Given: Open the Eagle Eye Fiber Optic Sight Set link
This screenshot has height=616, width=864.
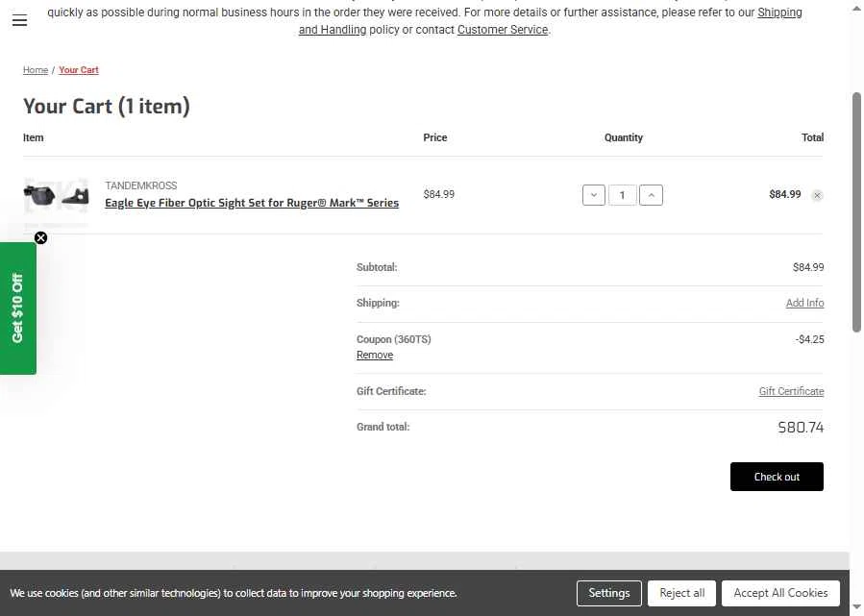Looking at the screenshot, I should click(252, 203).
